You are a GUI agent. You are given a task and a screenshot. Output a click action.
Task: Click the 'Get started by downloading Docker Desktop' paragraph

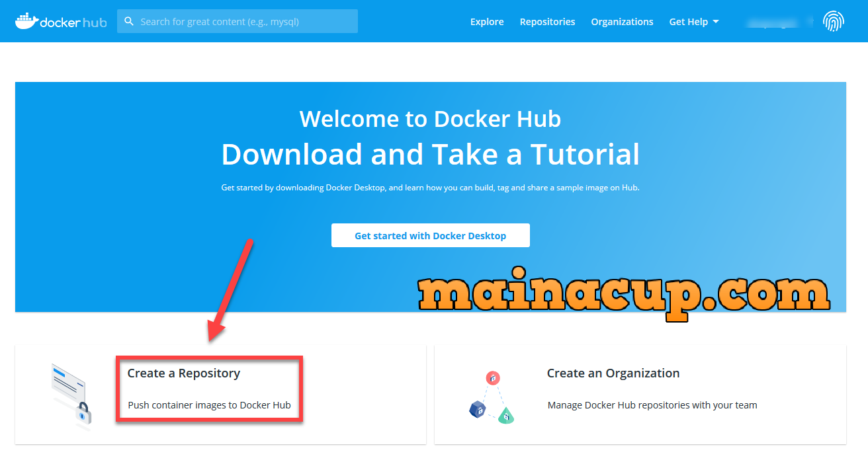pos(430,188)
